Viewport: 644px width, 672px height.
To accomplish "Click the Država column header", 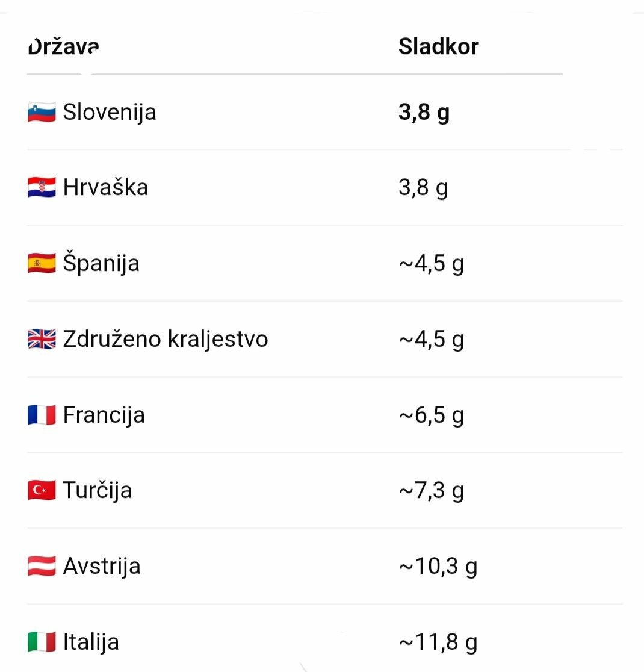I will pos(64,46).
